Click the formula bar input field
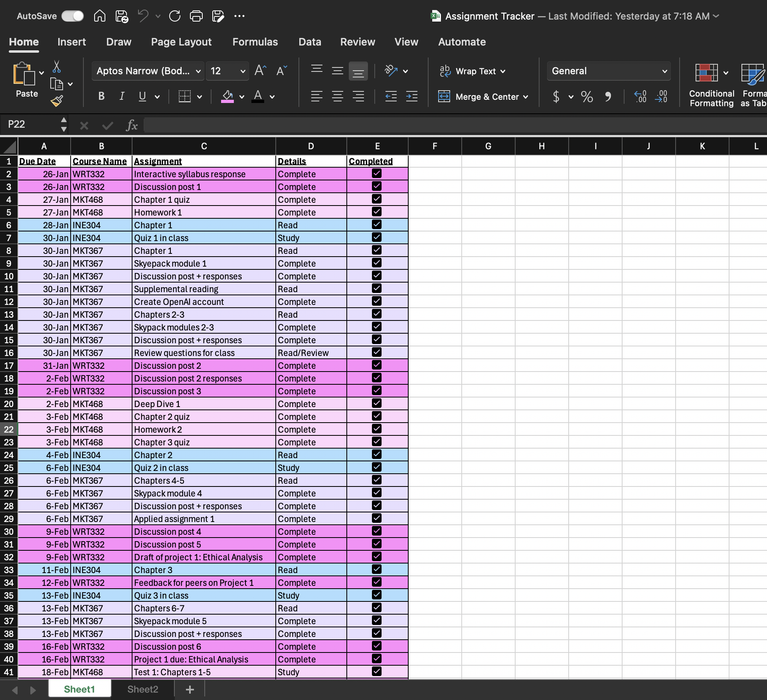This screenshot has height=700, width=767. 455,125
